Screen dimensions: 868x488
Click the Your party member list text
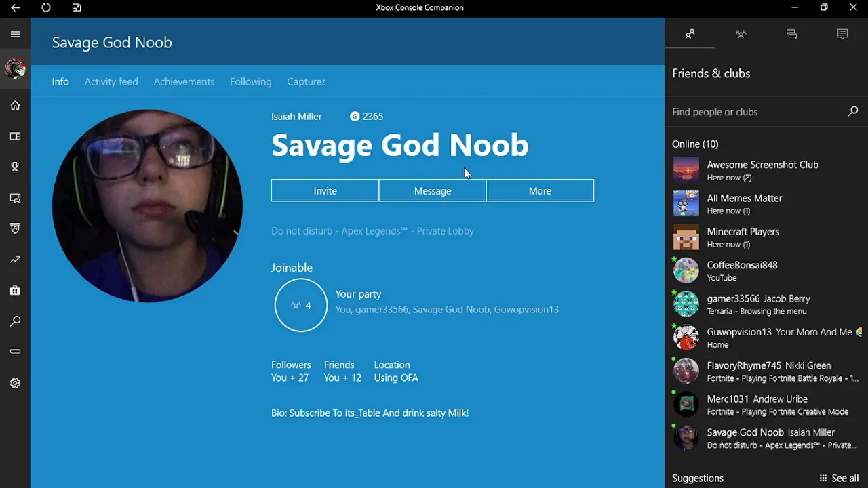tap(447, 309)
